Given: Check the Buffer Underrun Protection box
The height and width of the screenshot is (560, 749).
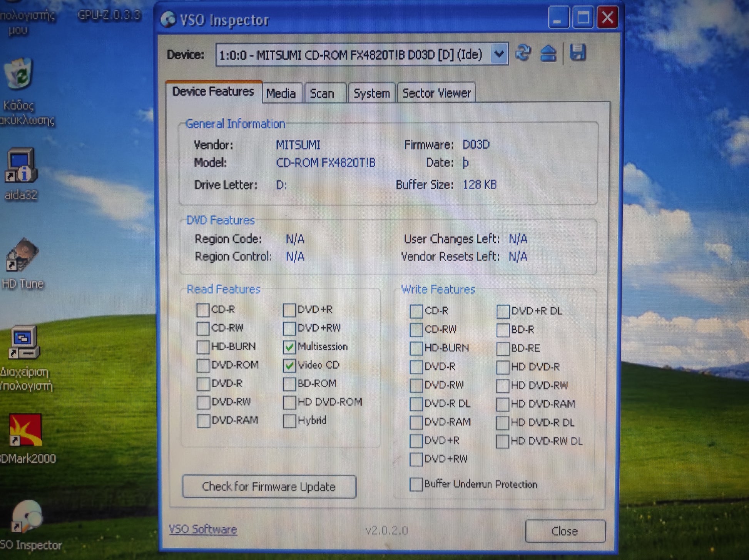Looking at the screenshot, I should tap(416, 484).
